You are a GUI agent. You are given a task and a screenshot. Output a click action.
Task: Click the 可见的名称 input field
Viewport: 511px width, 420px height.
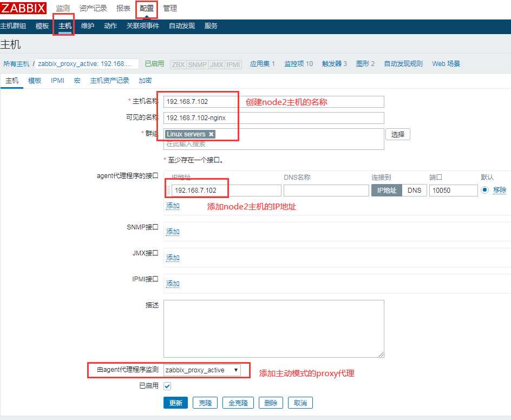point(274,118)
